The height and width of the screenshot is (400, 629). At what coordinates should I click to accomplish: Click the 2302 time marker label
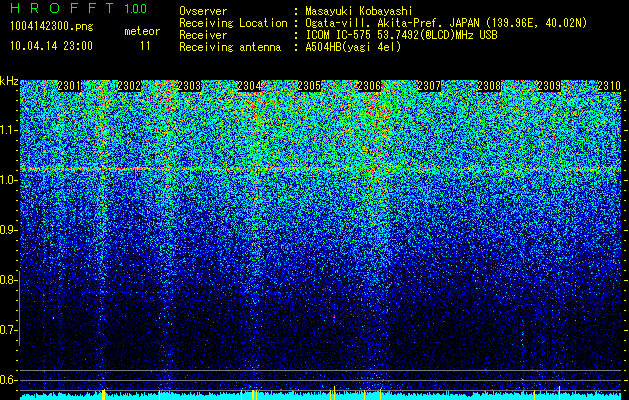click(129, 86)
